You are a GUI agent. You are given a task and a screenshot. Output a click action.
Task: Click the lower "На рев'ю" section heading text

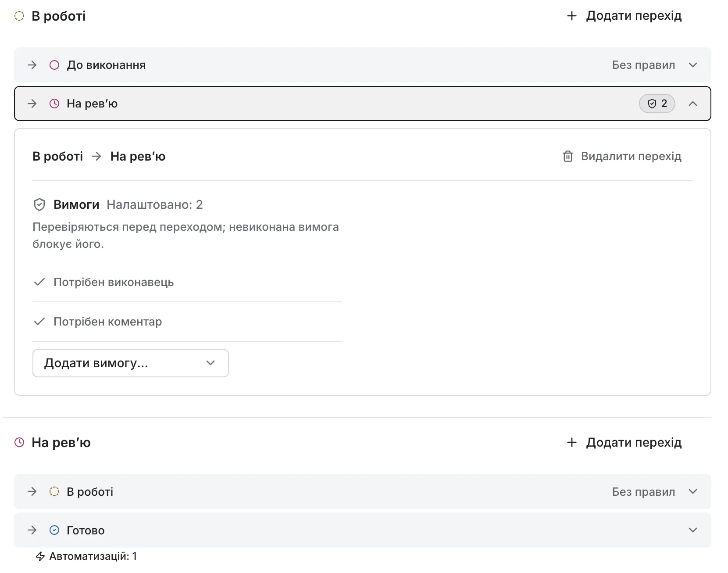[61, 442]
